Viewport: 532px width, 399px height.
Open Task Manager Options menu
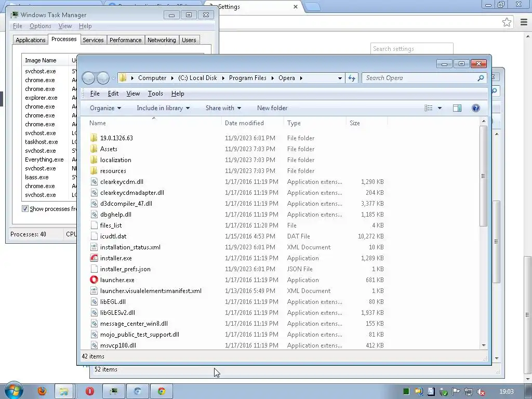coord(41,26)
